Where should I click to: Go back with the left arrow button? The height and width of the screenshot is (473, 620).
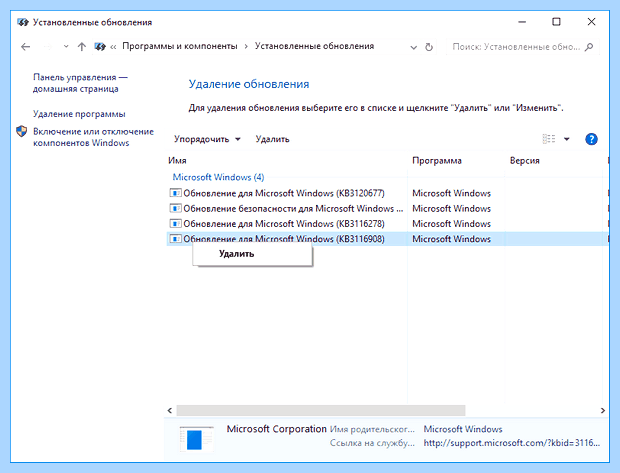pos(26,47)
